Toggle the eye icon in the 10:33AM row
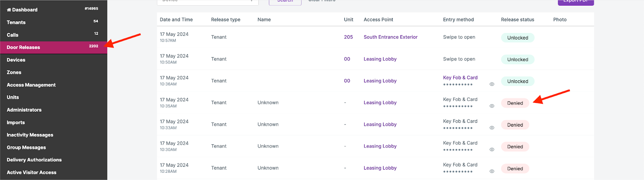Image resolution: width=644 pixels, height=180 pixels. coord(492,128)
